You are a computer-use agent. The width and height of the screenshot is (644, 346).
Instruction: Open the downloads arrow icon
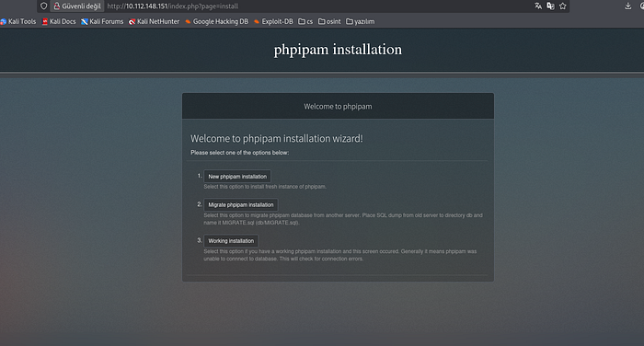tap(628, 6)
